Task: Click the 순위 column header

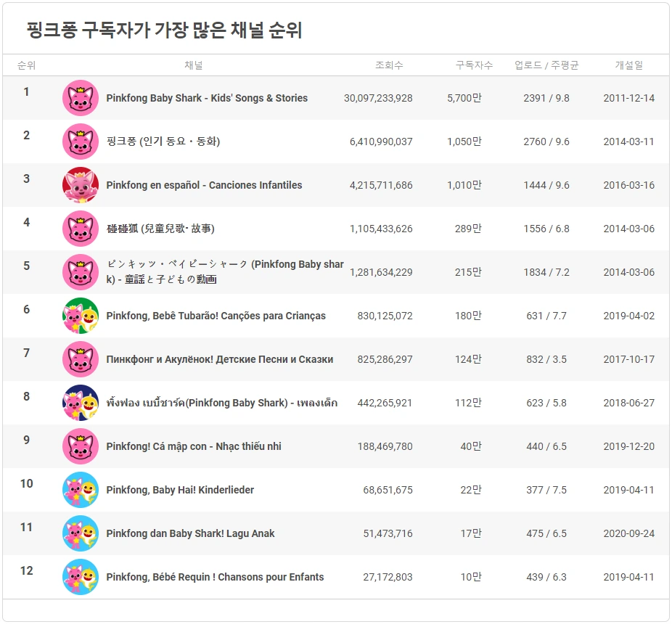Action: tap(26, 65)
